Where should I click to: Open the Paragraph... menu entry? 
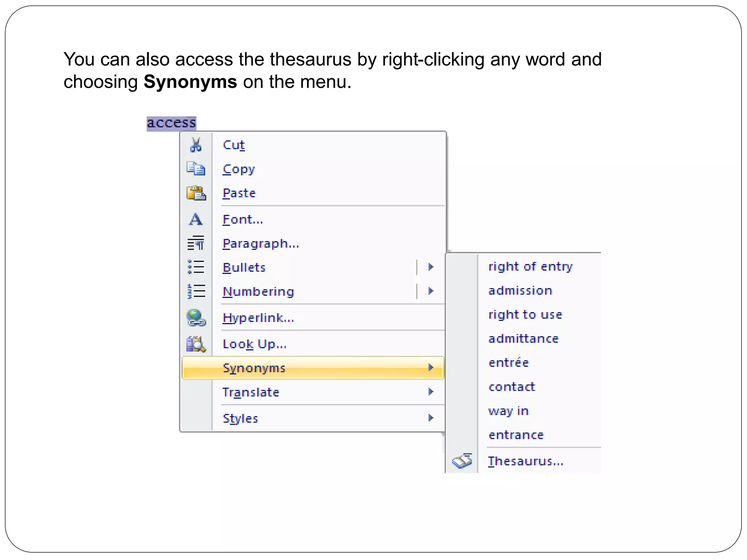[313, 244]
